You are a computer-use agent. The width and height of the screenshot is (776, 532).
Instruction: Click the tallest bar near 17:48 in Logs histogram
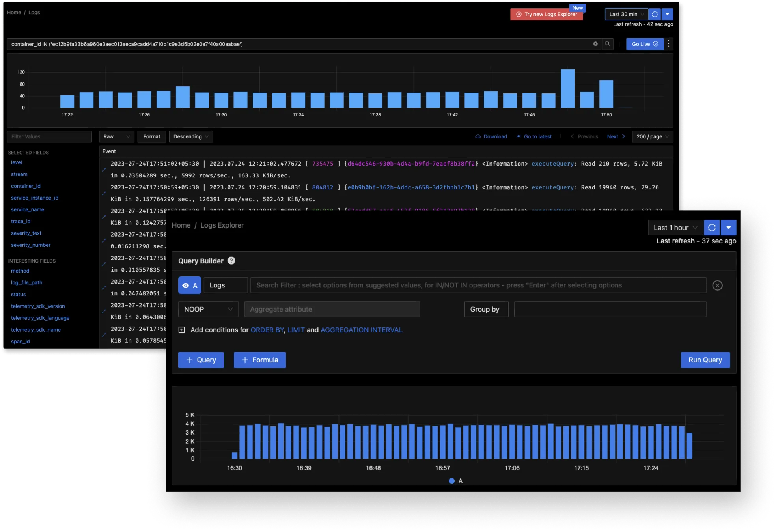(x=567, y=89)
